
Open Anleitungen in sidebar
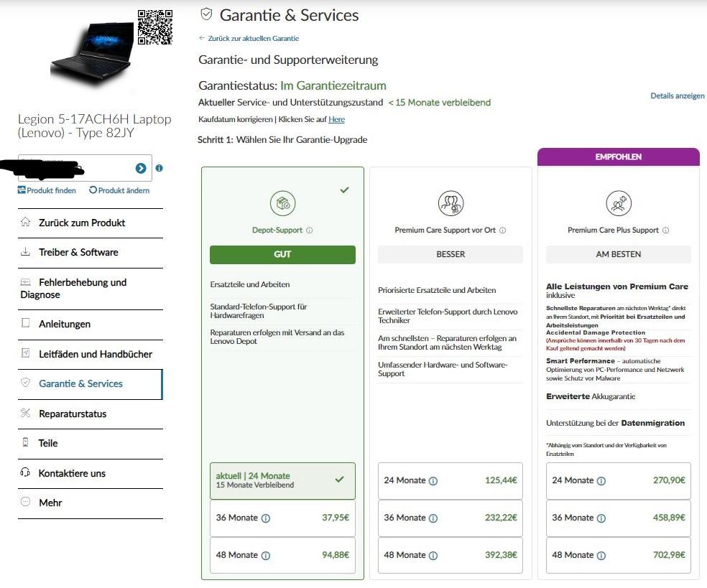pyautogui.click(x=91, y=325)
